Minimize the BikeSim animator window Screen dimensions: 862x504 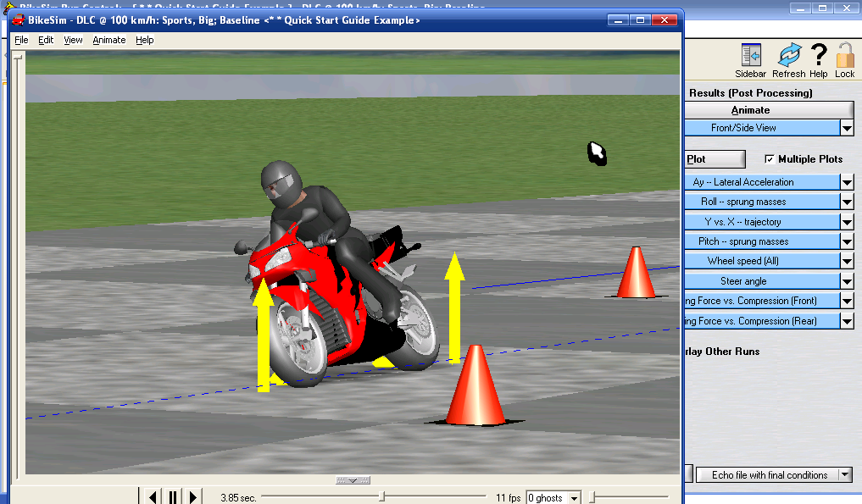[x=619, y=20]
